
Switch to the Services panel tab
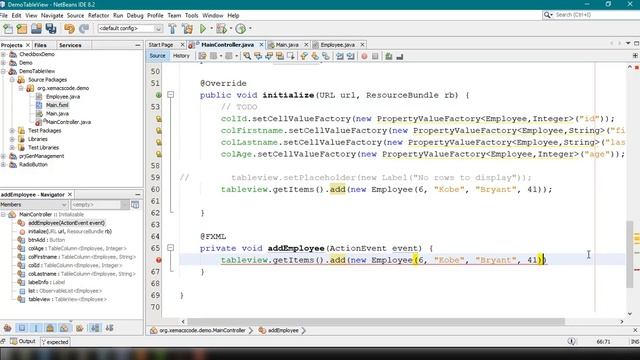pyautogui.click(x=70, y=45)
